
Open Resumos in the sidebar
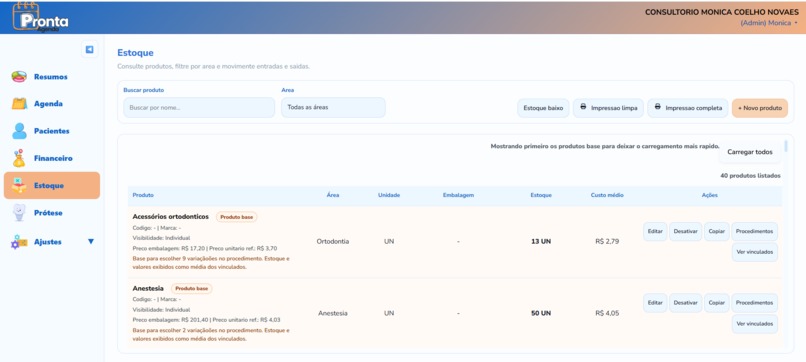coord(51,77)
